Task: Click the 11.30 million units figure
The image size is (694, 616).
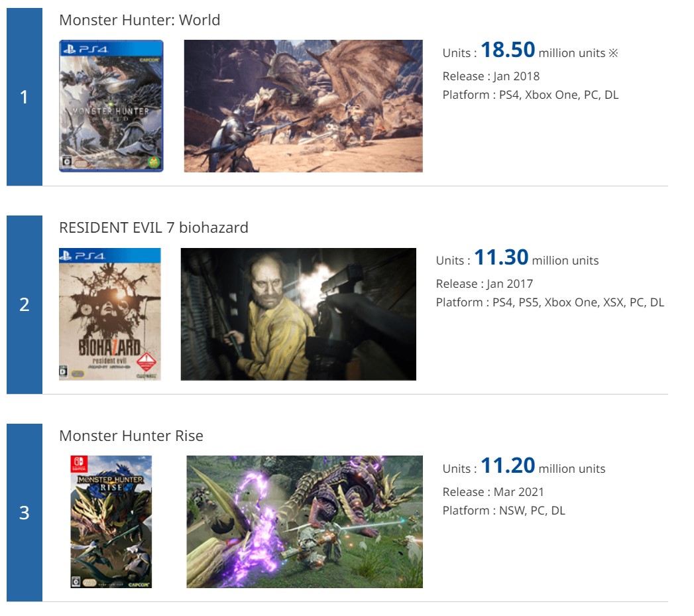Action: [x=501, y=257]
